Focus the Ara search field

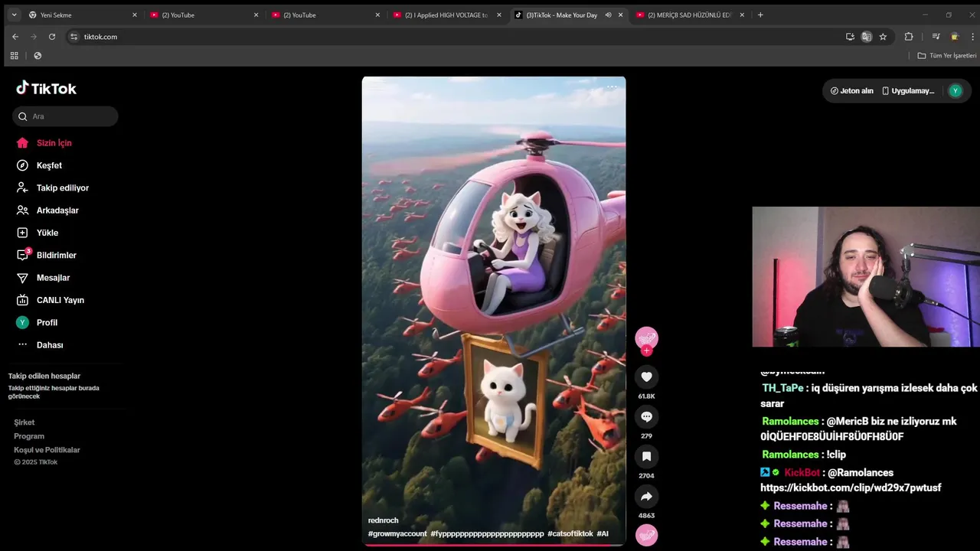(65, 116)
